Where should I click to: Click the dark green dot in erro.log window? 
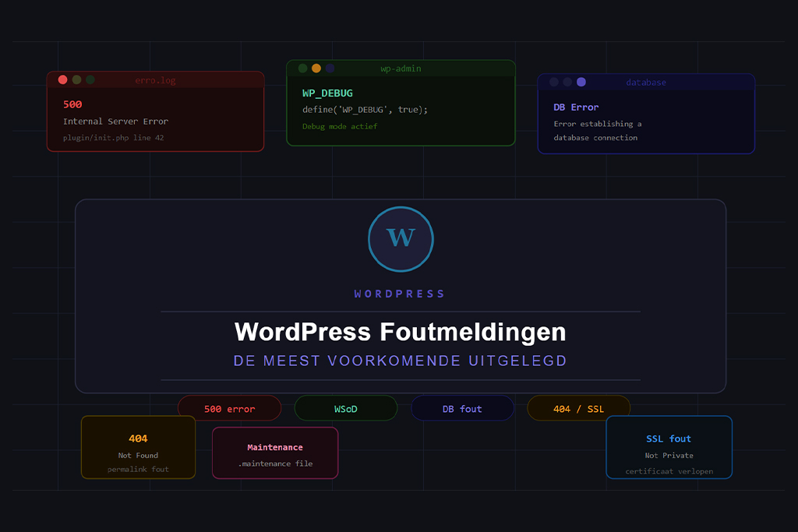click(90, 79)
